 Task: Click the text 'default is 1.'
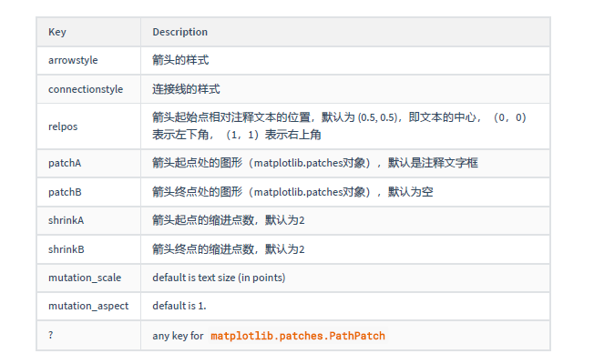pyautogui.click(x=179, y=306)
